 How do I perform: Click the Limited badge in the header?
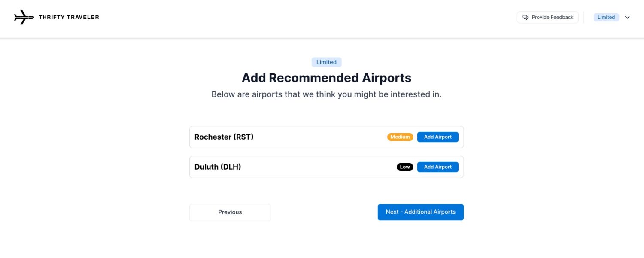click(606, 17)
